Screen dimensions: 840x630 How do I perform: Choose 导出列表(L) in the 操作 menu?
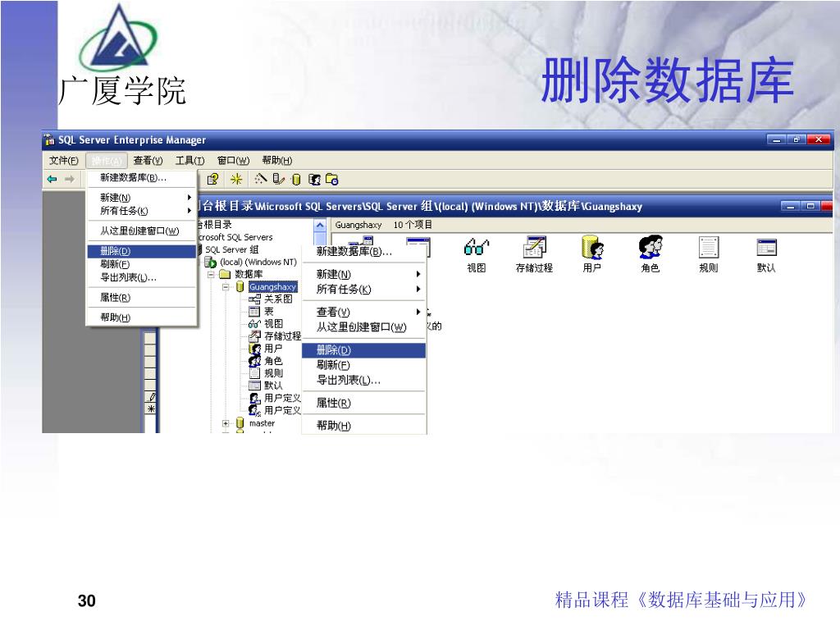click(x=141, y=277)
